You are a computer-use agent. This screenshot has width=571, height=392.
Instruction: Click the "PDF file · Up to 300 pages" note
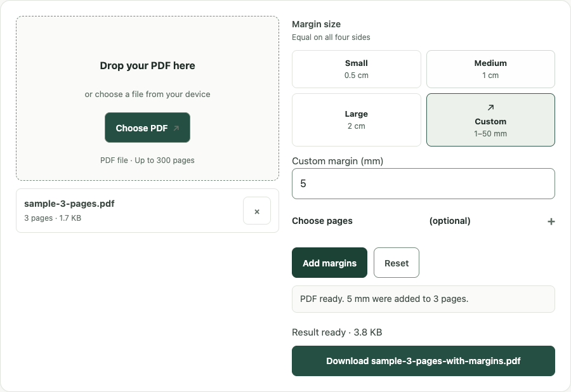[147, 160]
